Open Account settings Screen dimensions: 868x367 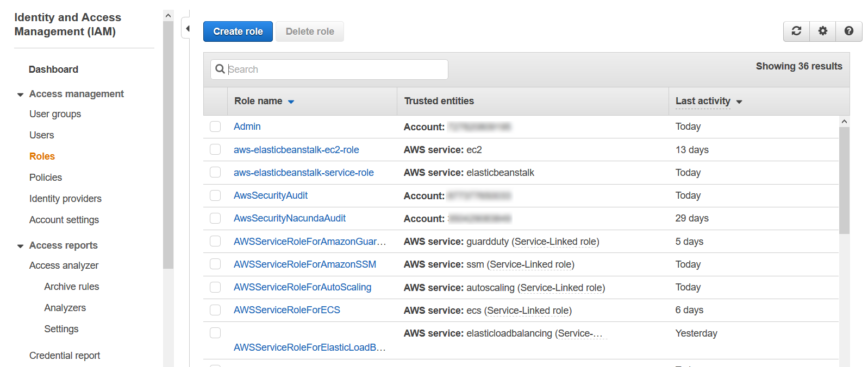tap(64, 220)
